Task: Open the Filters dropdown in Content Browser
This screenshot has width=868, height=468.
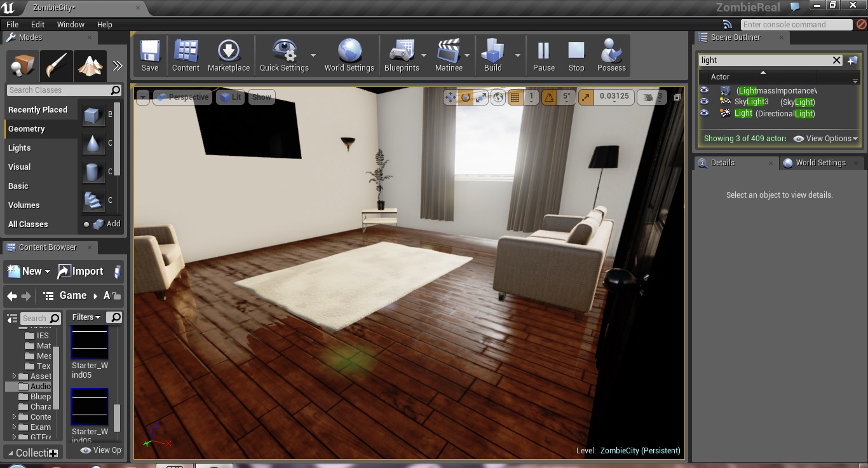Action: (86, 317)
